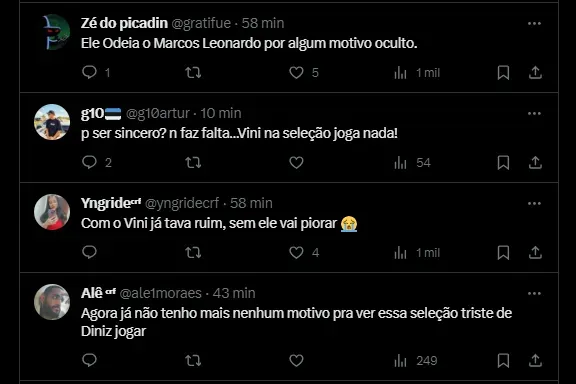Like Yngride's tweet with 4 likes

(x=296, y=252)
